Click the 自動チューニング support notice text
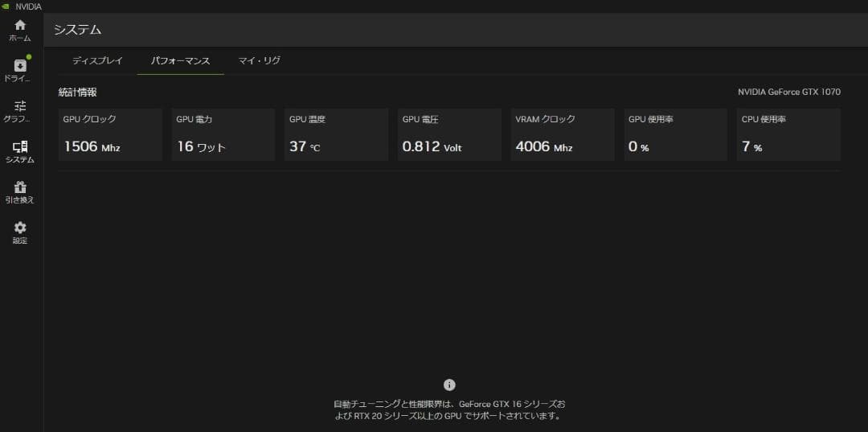This screenshot has width=868, height=432. pyautogui.click(x=449, y=409)
